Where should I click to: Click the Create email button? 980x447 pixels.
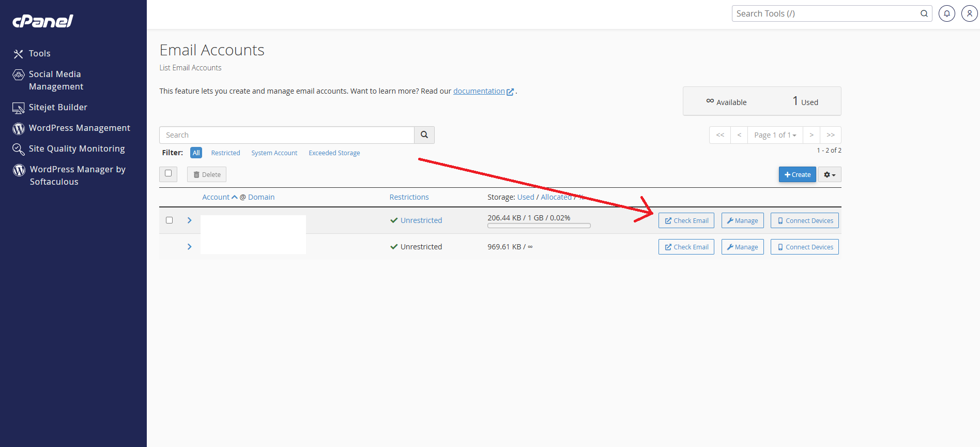click(798, 174)
